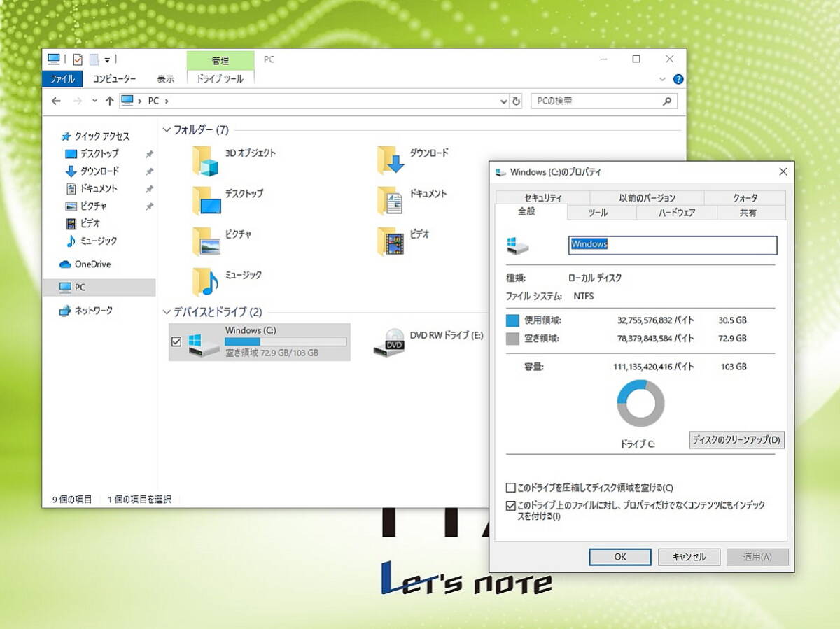Click the ディスクのクリーンアップ button
The image size is (840, 629).
pos(736,440)
